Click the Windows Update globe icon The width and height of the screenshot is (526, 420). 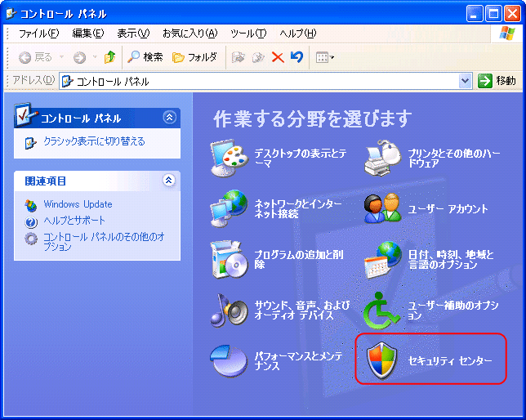[x=31, y=205]
